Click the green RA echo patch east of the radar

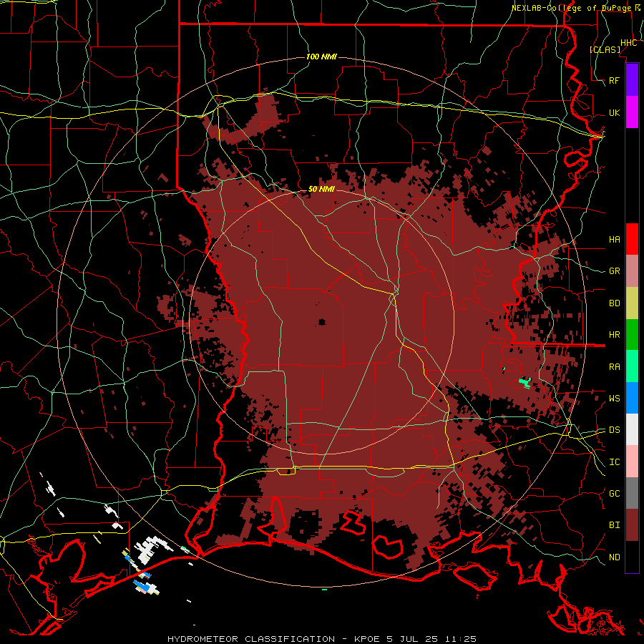tap(525, 383)
